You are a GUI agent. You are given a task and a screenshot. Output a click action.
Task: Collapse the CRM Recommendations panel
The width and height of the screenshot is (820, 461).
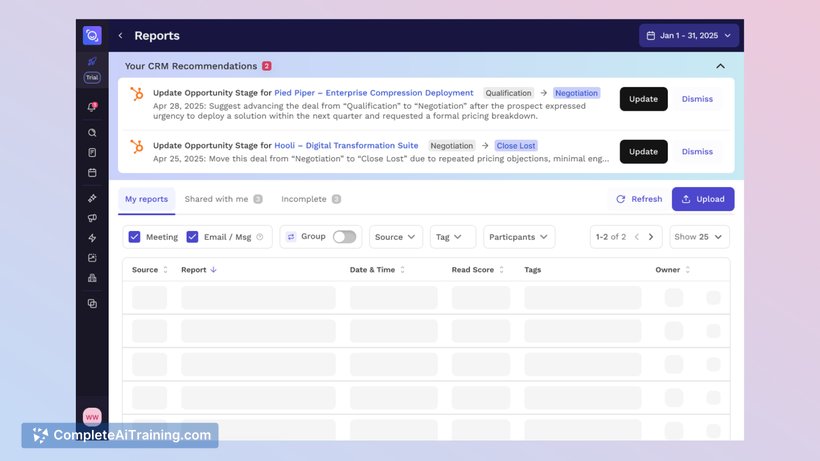720,66
